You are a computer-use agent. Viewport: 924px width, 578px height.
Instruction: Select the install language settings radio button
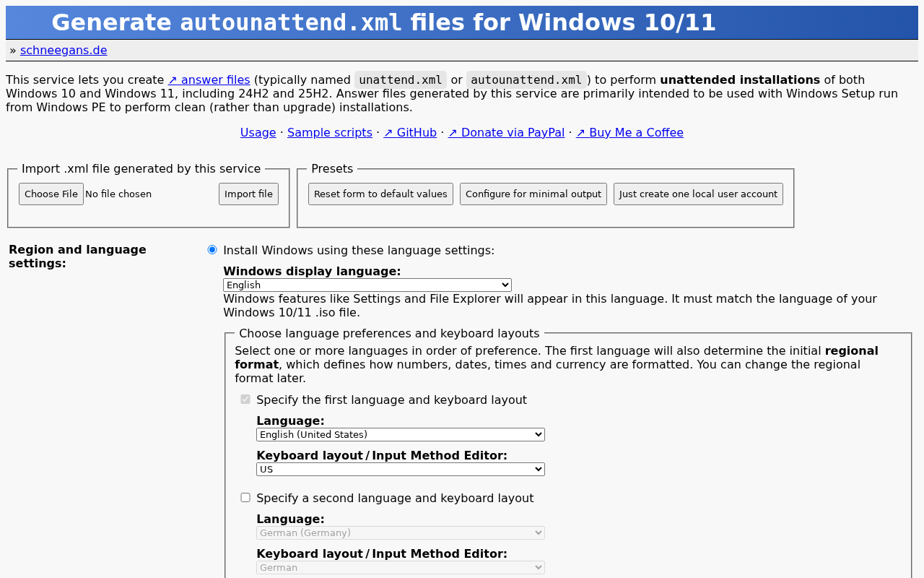[211, 249]
